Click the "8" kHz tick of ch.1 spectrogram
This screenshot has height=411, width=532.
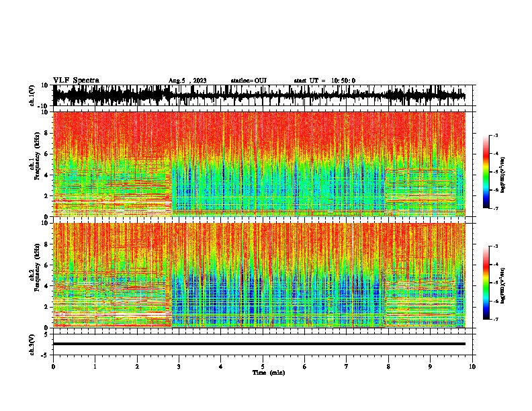click(x=46, y=133)
